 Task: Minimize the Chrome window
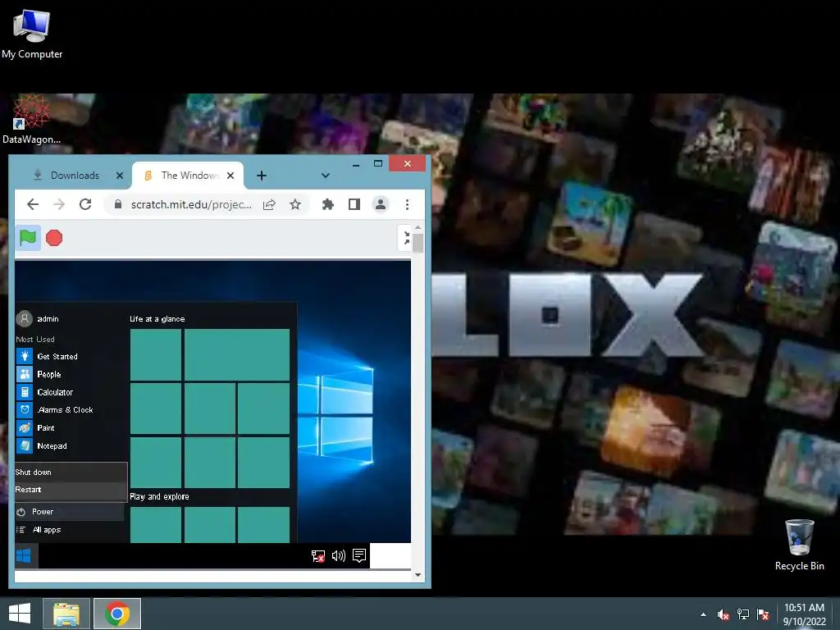pyautogui.click(x=356, y=164)
